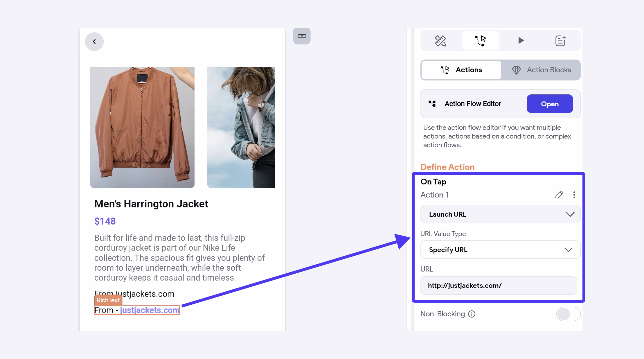
Task: Open Action 1 three-dot options menu
Action: point(574,195)
